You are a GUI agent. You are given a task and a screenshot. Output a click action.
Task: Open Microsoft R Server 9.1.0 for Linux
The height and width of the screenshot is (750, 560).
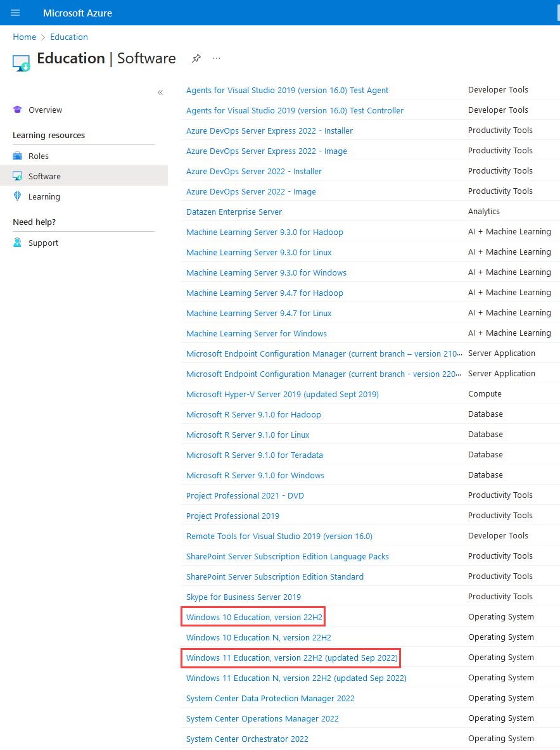pos(248,435)
